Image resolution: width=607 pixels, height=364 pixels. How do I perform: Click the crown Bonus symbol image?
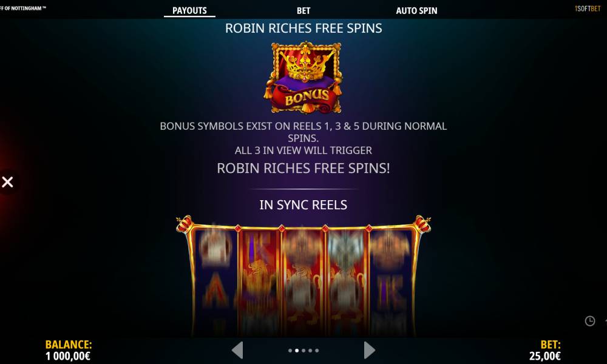[303, 78]
